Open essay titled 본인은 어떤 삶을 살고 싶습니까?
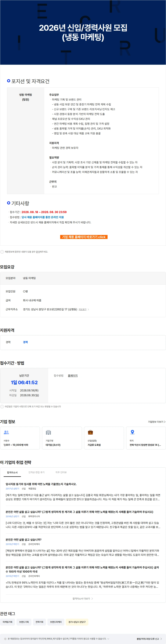The height and width of the screenshot is (644, 166). click(24, 540)
